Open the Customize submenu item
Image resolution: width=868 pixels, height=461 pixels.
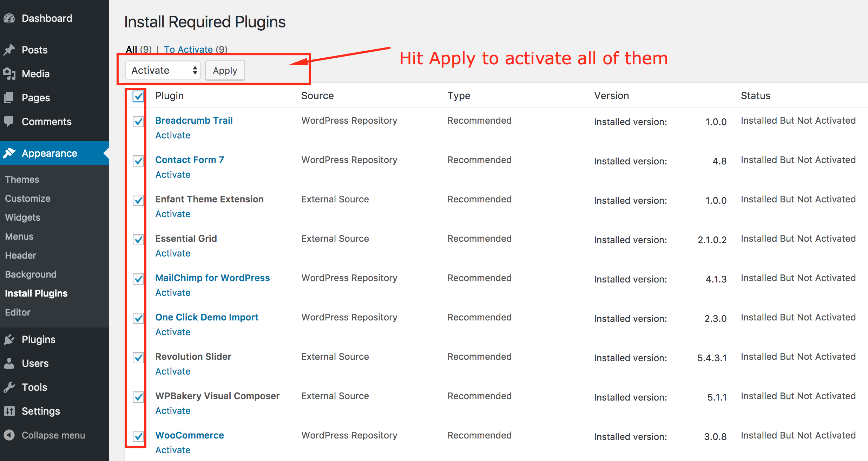click(28, 199)
